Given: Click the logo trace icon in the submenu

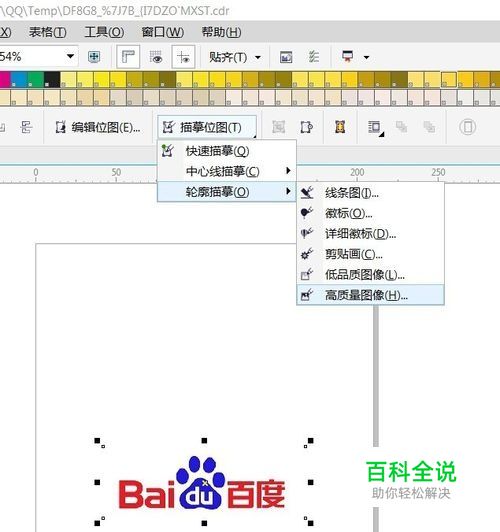Looking at the screenshot, I should pos(307,212).
